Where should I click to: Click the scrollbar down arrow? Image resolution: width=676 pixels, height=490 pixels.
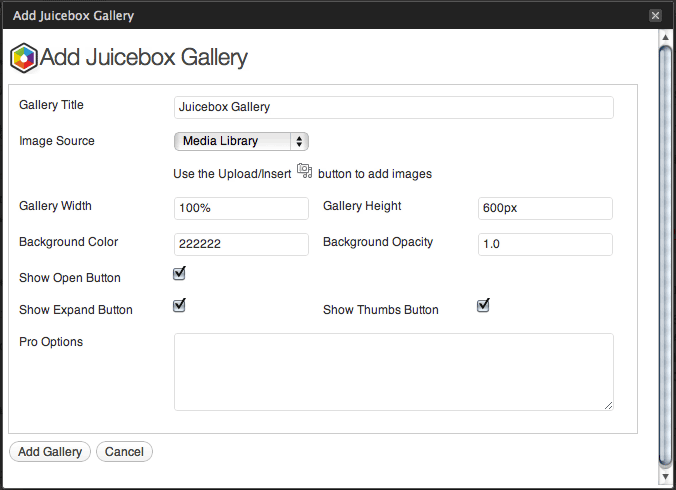pos(666,476)
